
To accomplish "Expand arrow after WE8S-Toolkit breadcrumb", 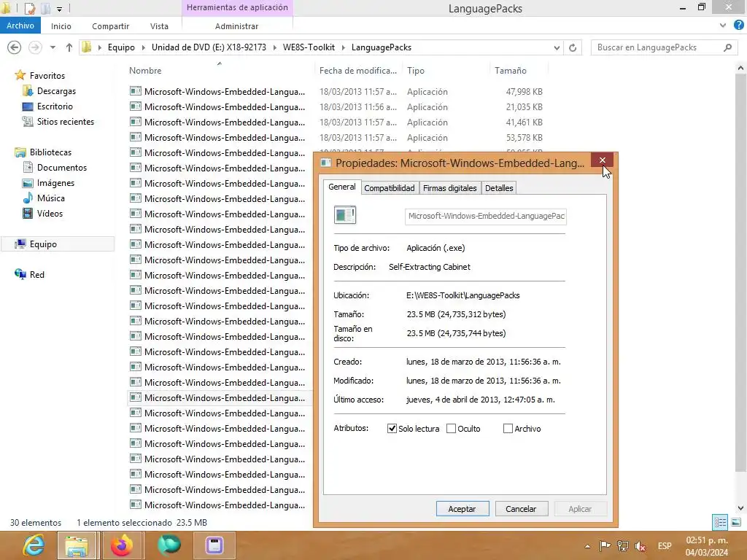I will click(x=344, y=47).
